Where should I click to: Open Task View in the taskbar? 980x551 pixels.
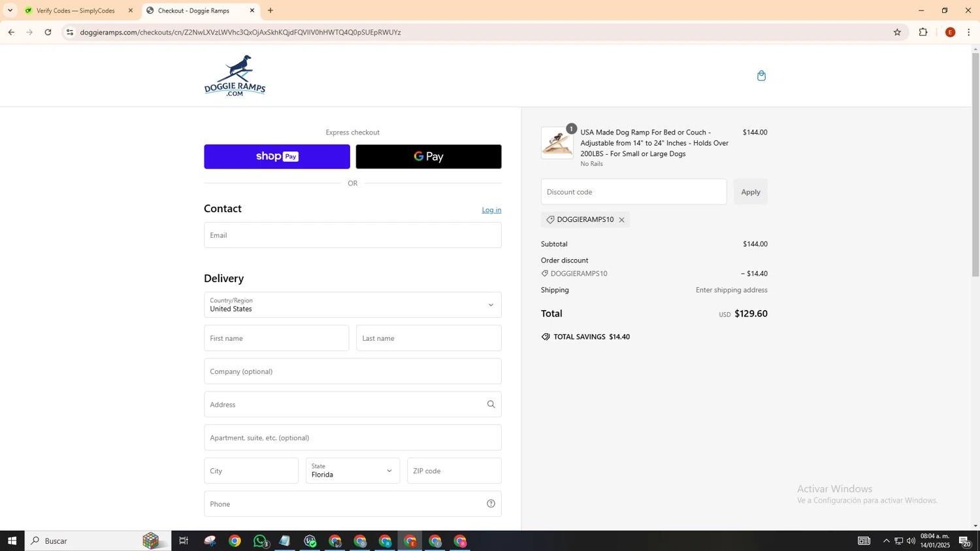(x=184, y=541)
